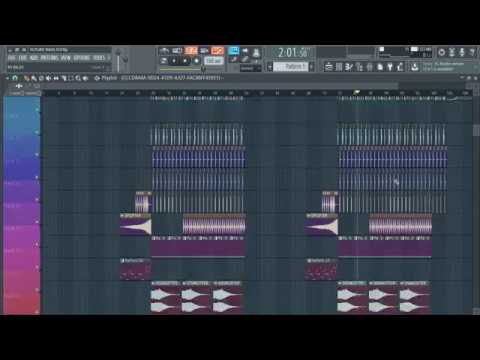
Task: Click the microphone-like icon in top-right panel
Action: point(462,52)
